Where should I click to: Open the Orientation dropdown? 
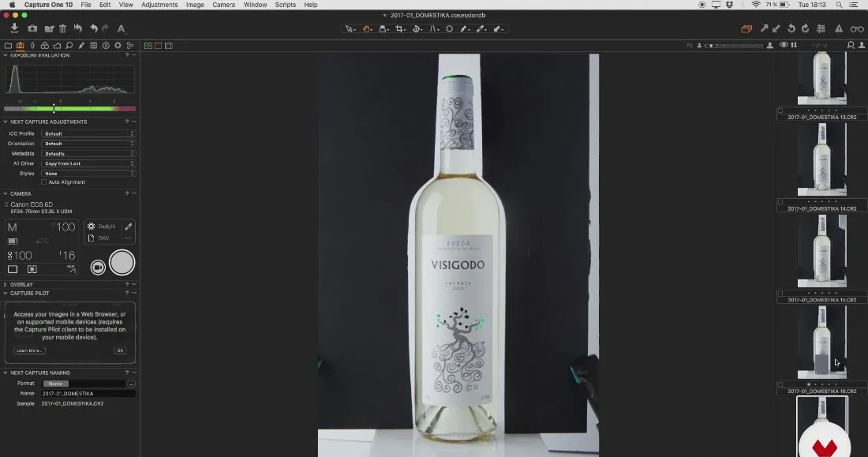(x=88, y=144)
